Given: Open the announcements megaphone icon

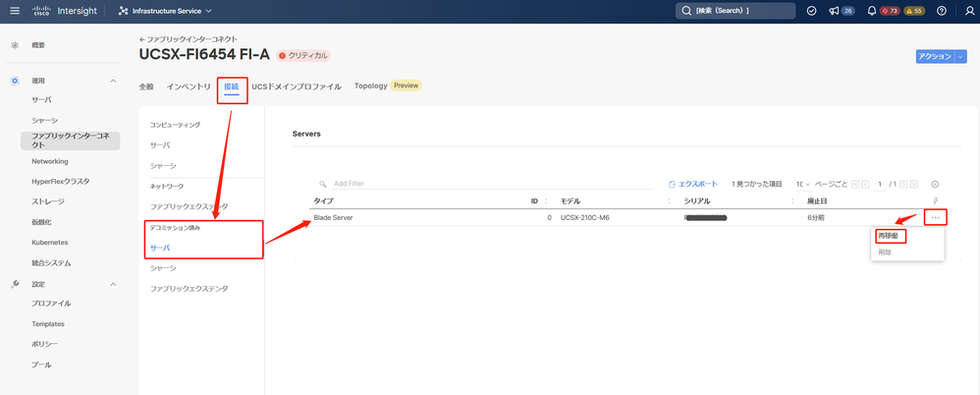Looking at the screenshot, I should coord(834,11).
